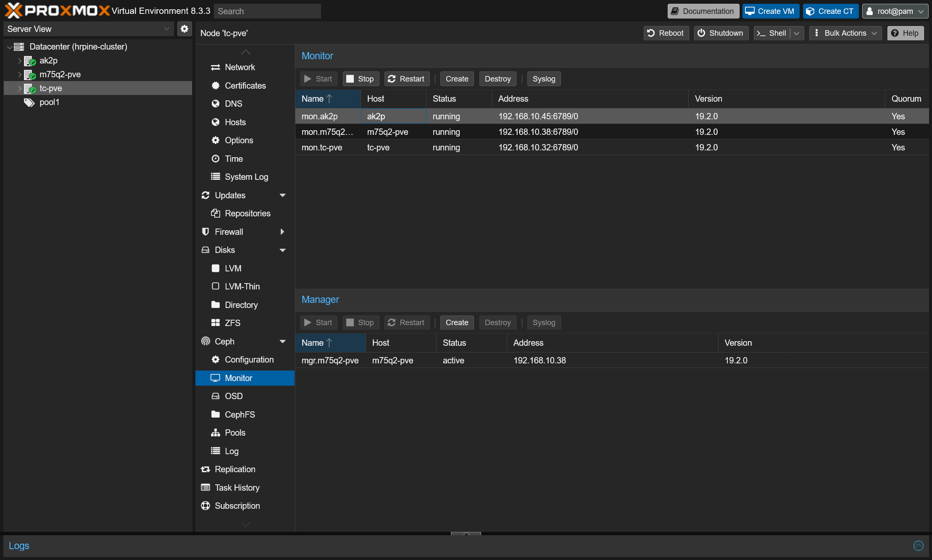
Task: Select the mgr.m75q2-pve manager row
Action: [612, 360]
